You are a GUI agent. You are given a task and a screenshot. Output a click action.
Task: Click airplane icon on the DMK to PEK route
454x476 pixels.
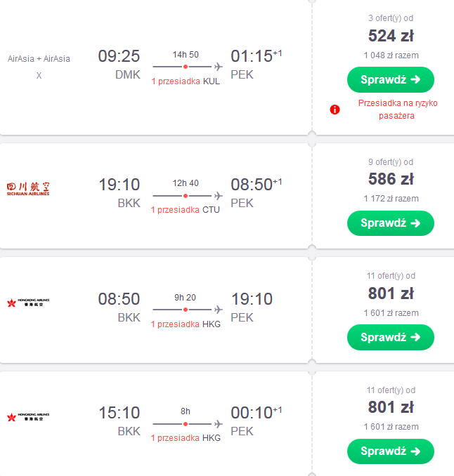tap(218, 67)
